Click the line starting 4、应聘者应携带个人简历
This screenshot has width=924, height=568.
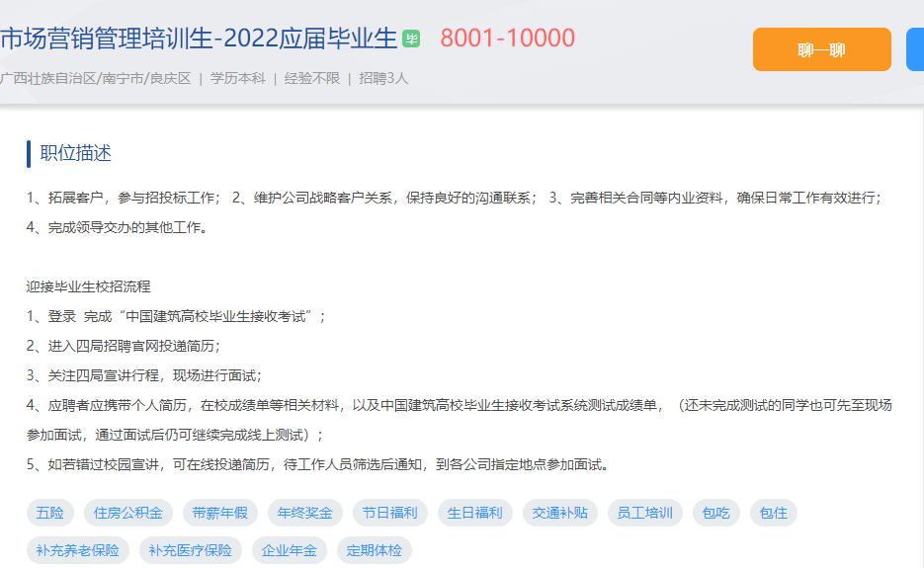pos(460,405)
